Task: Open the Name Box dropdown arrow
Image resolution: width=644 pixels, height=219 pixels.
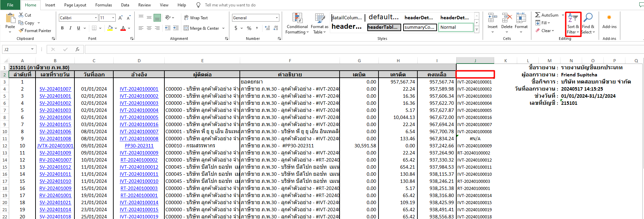Action: 32,49
